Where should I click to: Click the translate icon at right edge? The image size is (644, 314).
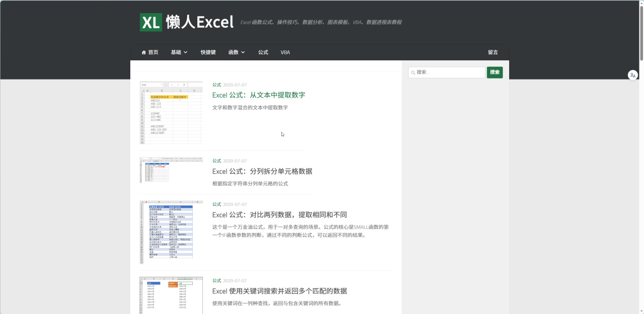(x=632, y=75)
